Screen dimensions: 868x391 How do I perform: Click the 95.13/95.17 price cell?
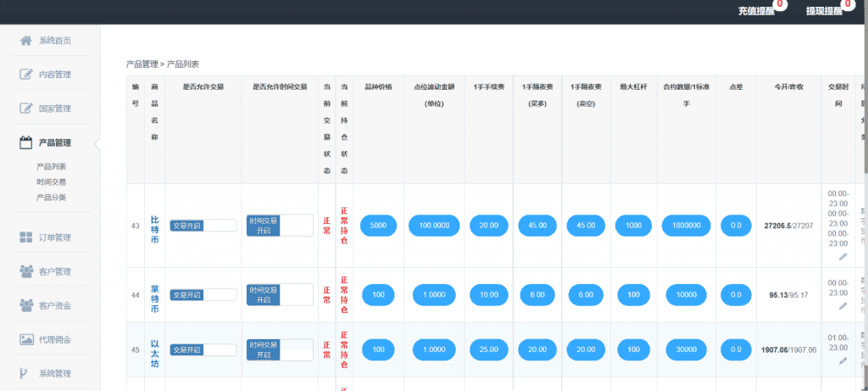coord(789,295)
